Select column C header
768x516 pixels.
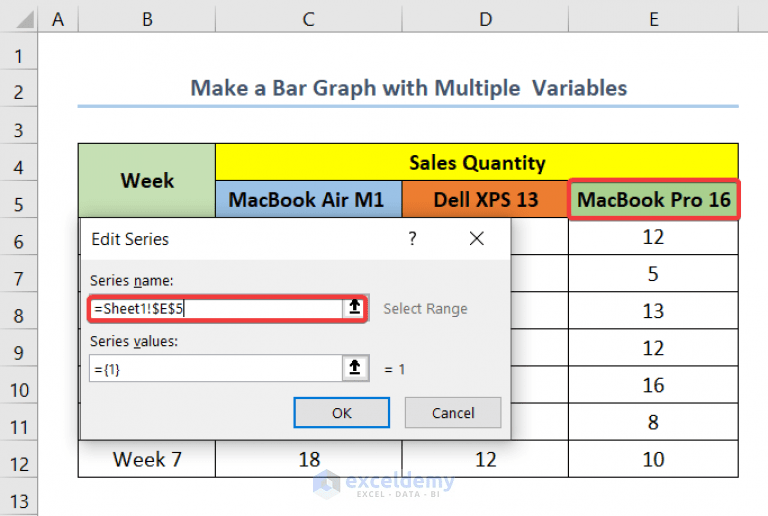pos(309,19)
